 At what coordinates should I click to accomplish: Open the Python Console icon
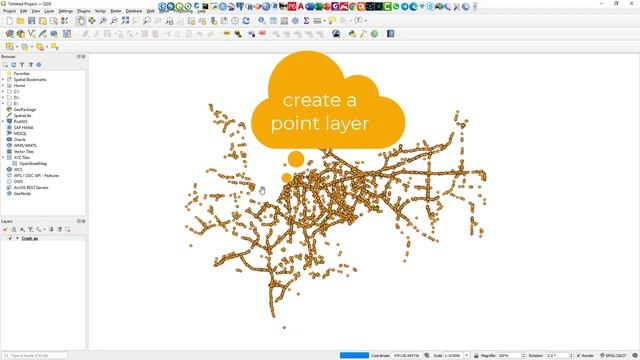(352, 34)
